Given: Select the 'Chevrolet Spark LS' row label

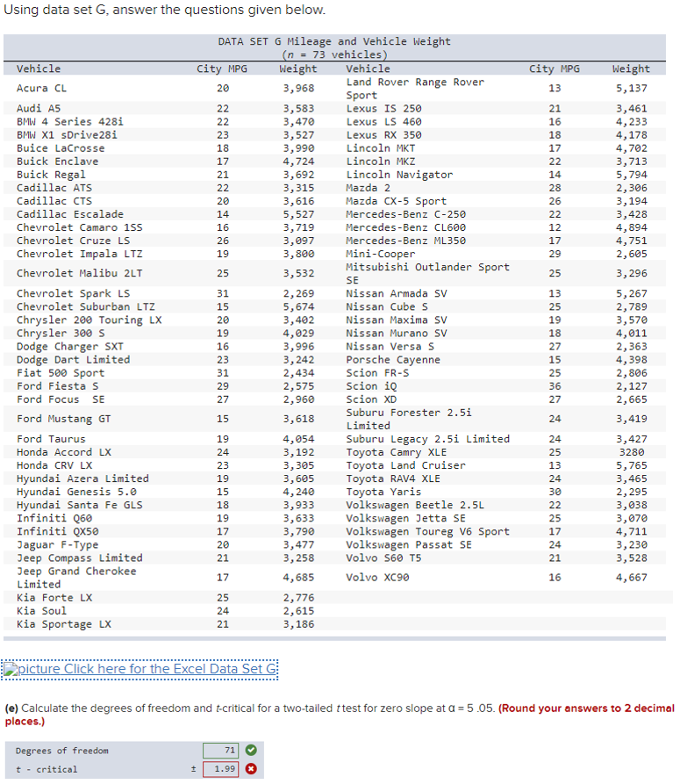Looking at the screenshot, I should [73, 293].
